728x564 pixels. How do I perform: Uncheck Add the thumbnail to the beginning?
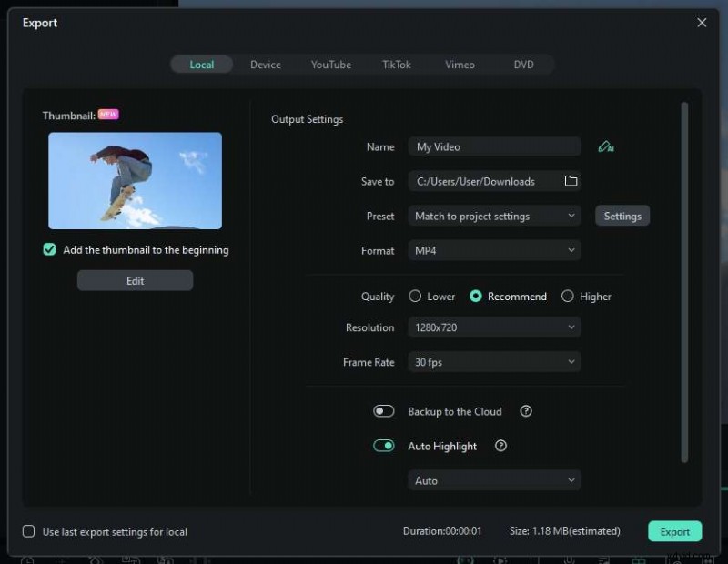pyautogui.click(x=49, y=249)
